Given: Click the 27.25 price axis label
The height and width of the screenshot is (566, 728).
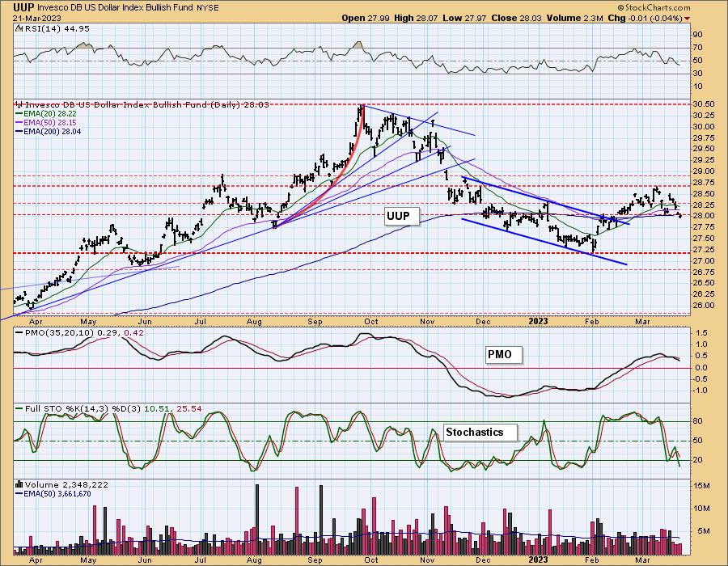Looking at the screenshot, I should 704,250.
